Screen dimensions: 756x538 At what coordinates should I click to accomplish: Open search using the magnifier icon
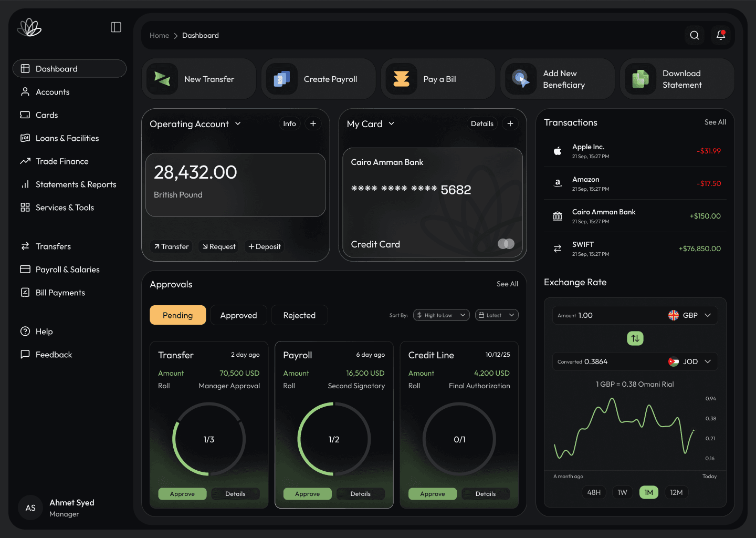694,35
